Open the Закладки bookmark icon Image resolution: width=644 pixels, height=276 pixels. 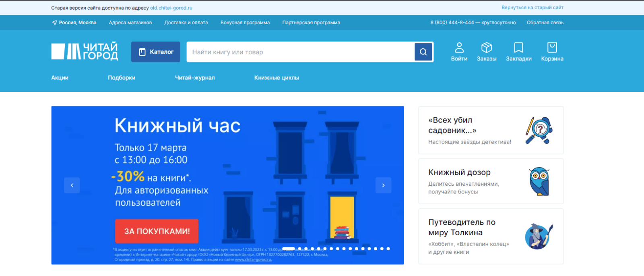click(519, 52)
